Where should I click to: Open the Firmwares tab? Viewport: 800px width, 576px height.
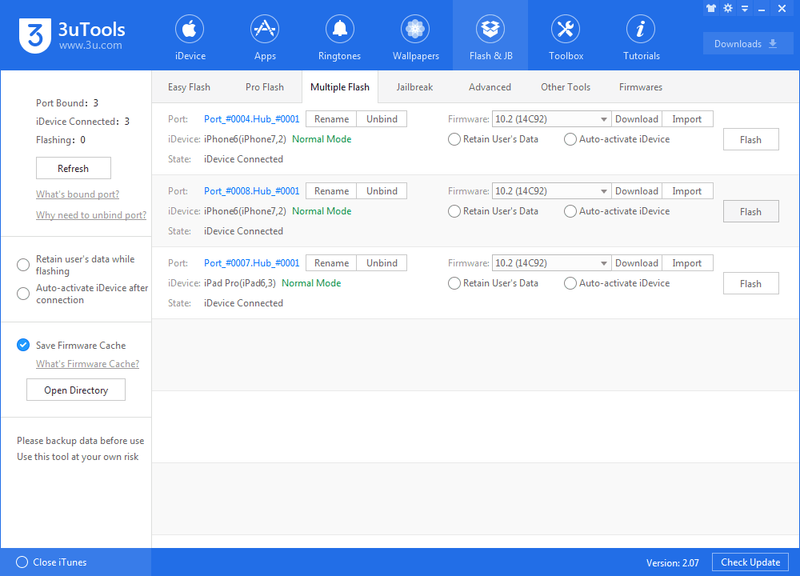pos(640,87)
